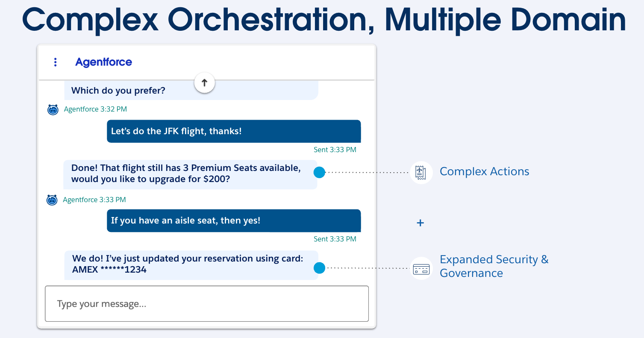Image resolution: width=644 pixels, height=338 pixels.
Task: Toggle the blue dot beside the AMEX card message
Action: pos(319,269)
